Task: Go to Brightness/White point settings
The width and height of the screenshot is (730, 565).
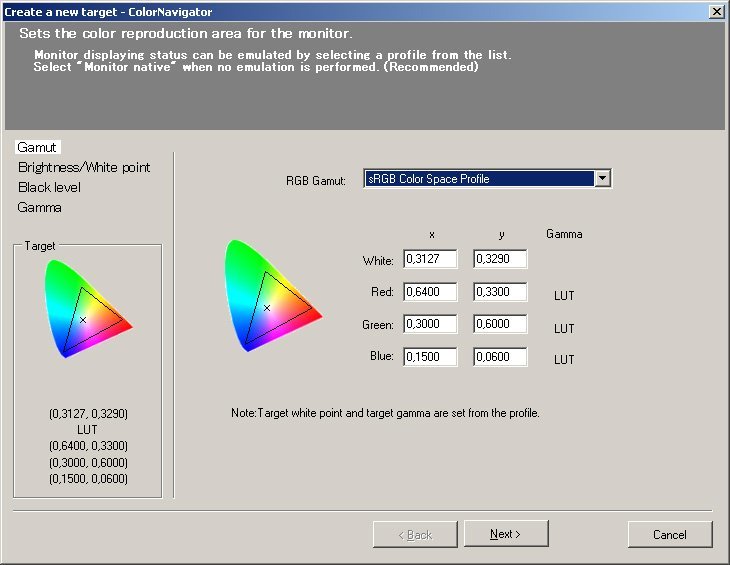Action: [84, 167]
